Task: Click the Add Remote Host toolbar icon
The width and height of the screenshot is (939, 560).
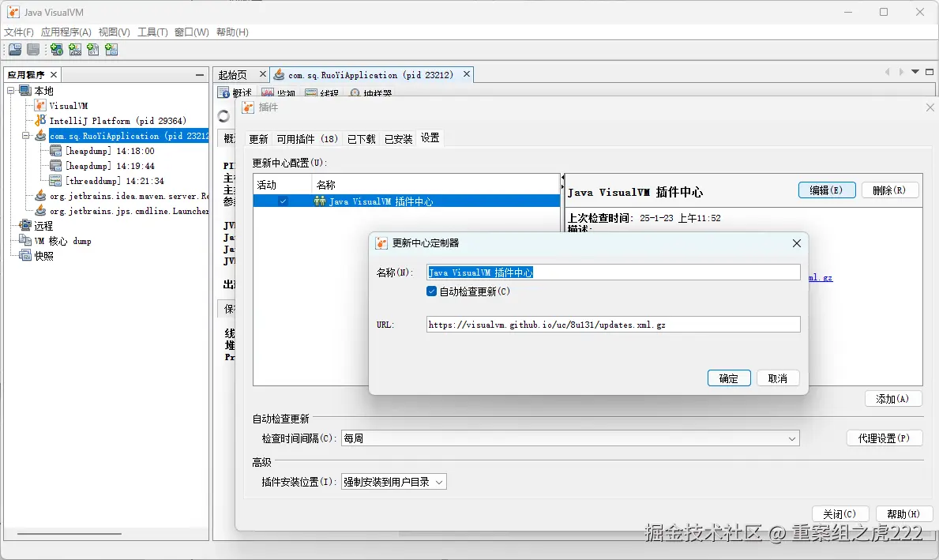Action: pyautogui.click(x=56, y=49)
